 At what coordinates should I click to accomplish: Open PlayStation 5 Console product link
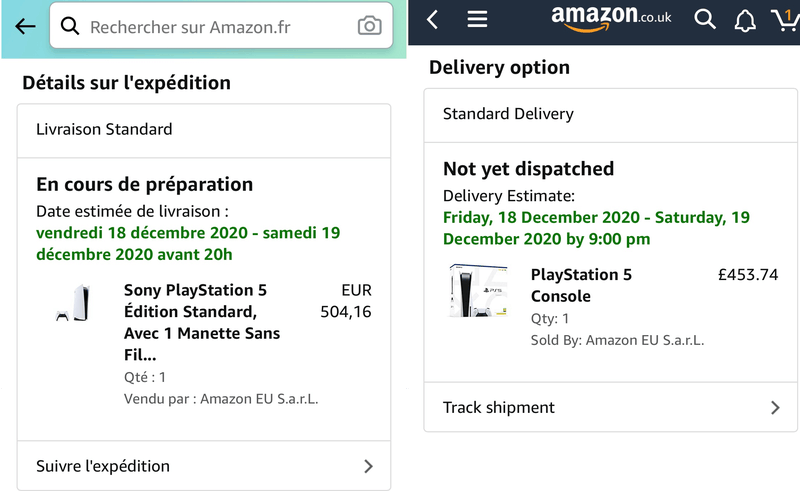click(581, 285)
